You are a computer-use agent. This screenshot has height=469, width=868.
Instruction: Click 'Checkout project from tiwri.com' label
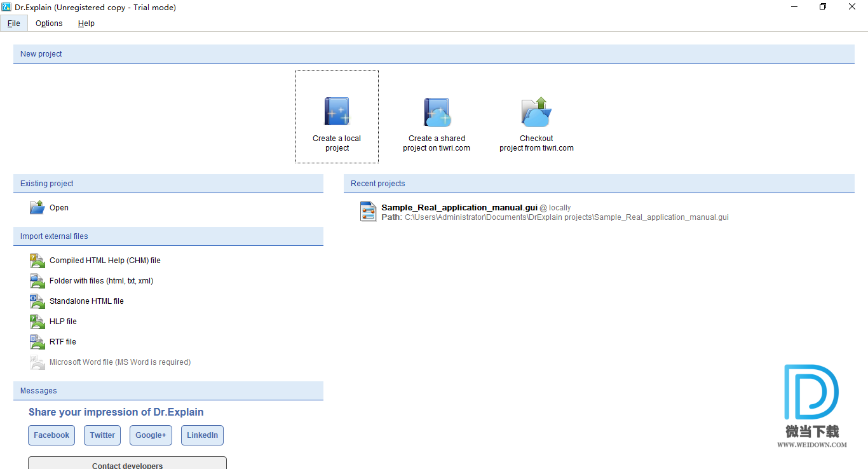tap(536, 143)
